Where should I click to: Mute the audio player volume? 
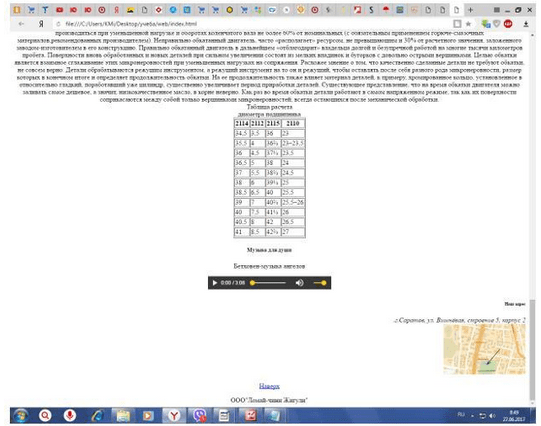click(299, 283)
